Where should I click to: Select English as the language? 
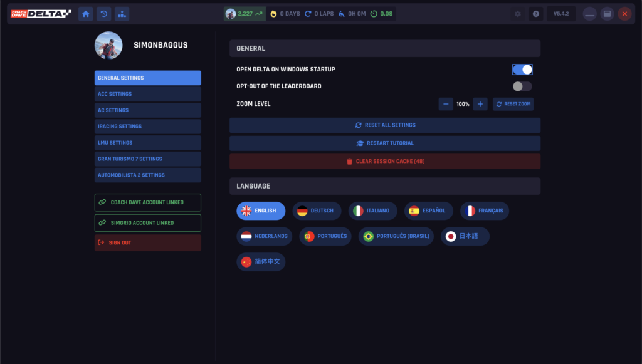pyautogui.click(x=260, y=211)
